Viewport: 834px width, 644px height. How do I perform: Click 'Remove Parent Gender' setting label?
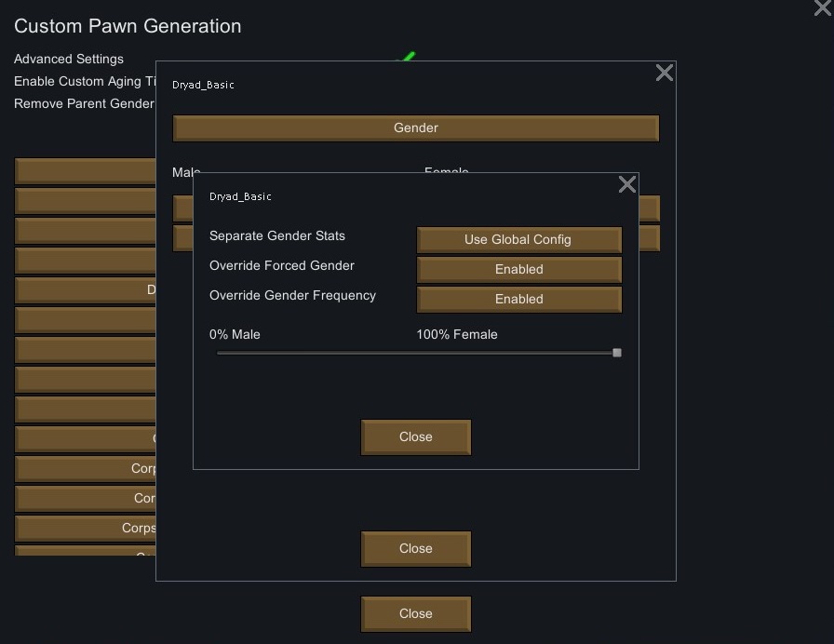point(84,103)
